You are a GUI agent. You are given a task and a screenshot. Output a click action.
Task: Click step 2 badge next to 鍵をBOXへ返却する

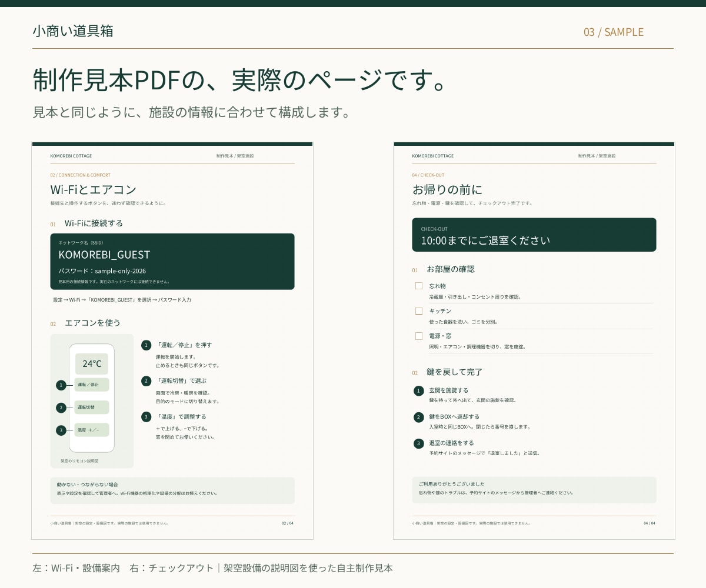(x=419, y=417)
